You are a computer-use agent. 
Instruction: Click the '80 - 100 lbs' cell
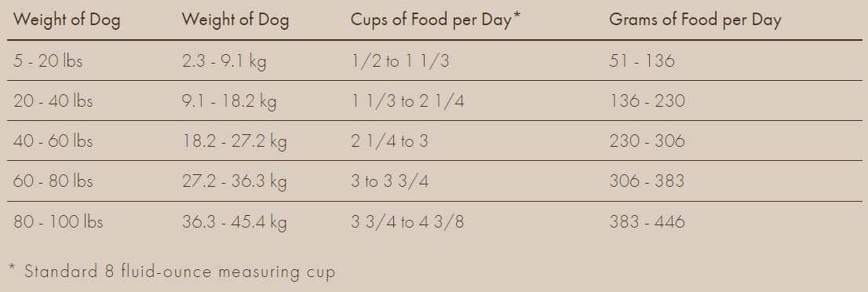(58, 222)
